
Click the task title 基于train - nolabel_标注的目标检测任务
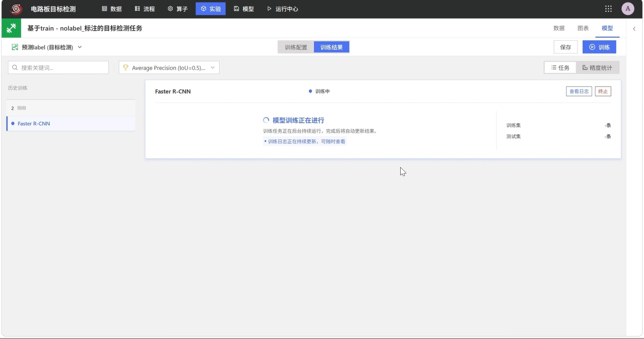click(x=85, y=28)
